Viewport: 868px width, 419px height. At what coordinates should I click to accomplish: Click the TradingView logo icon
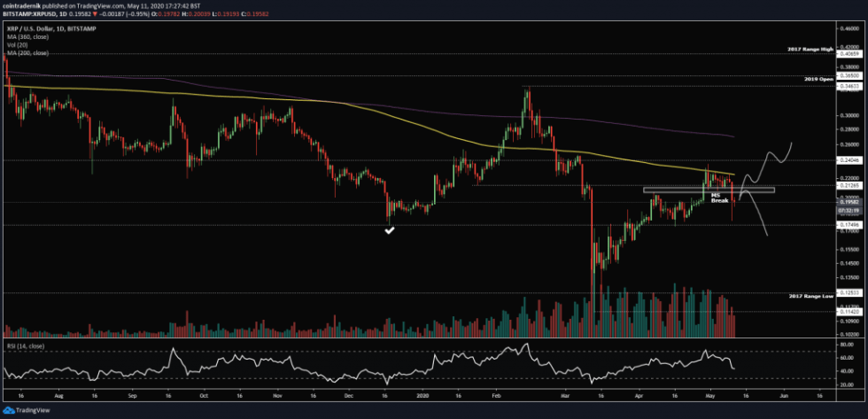click(9, 410)
